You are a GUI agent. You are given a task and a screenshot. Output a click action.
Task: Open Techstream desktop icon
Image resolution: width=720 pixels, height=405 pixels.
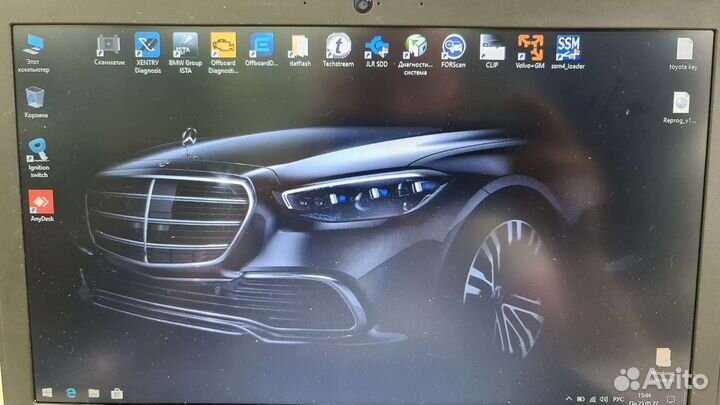(x=338, y=47)
